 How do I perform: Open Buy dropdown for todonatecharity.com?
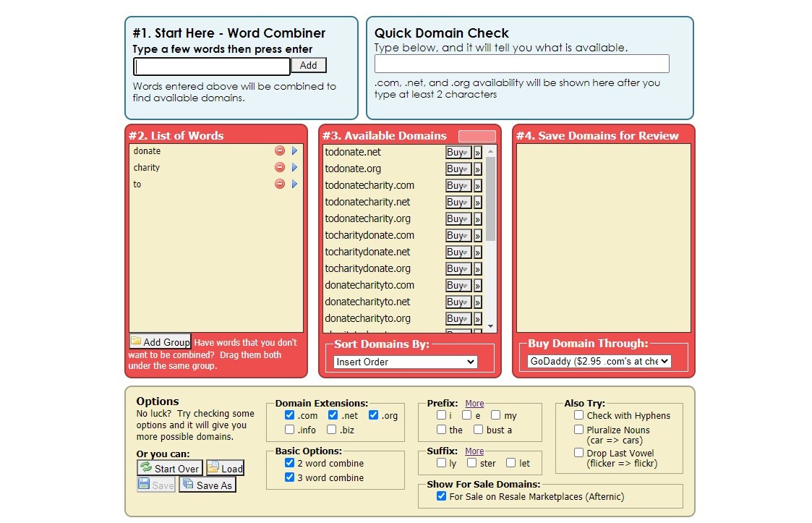tap(458, 186)
